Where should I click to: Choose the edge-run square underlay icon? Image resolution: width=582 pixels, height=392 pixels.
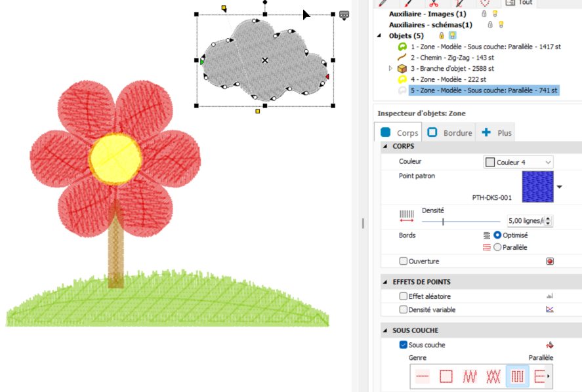[446, 376]
